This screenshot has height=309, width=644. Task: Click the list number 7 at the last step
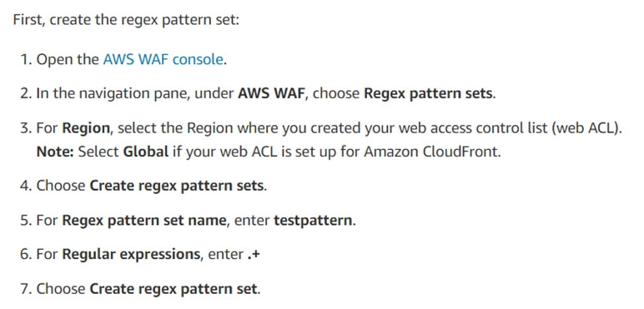[x=26, y=289]
